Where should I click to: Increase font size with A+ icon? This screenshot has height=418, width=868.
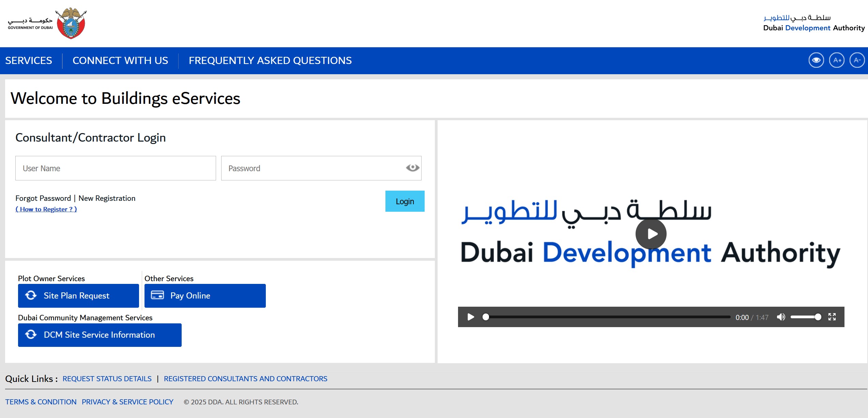[837, 61]
